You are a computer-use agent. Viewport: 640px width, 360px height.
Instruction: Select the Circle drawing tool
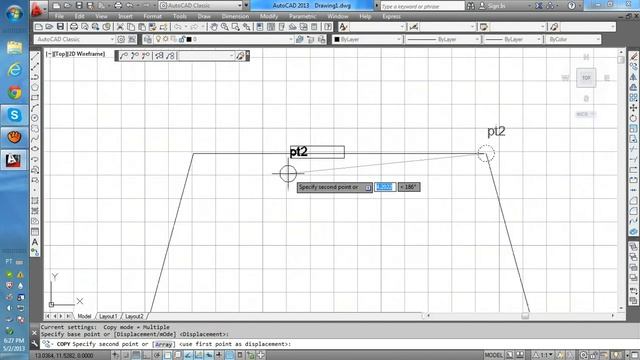[35, 118]
